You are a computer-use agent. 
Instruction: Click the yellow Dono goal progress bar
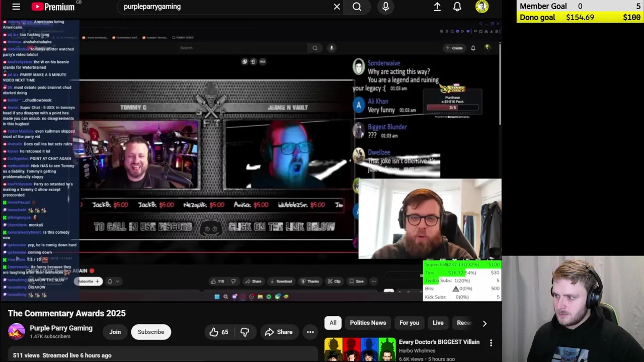(x=580, y=17)
